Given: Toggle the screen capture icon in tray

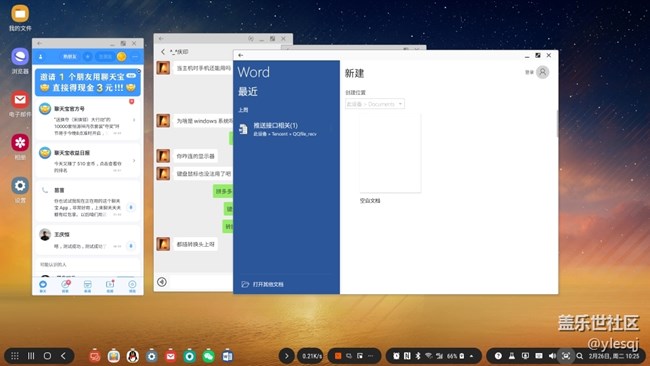Looking at the screenshot, I should [x=566, y=356].
